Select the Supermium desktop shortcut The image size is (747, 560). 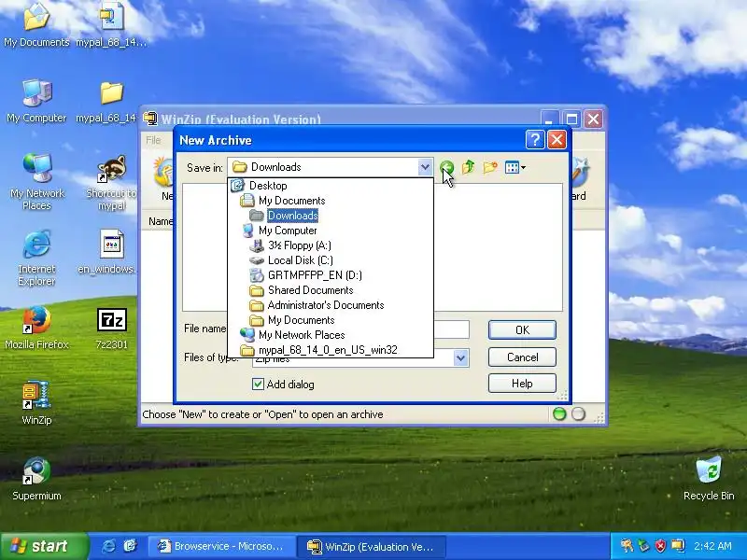(36, 479)
